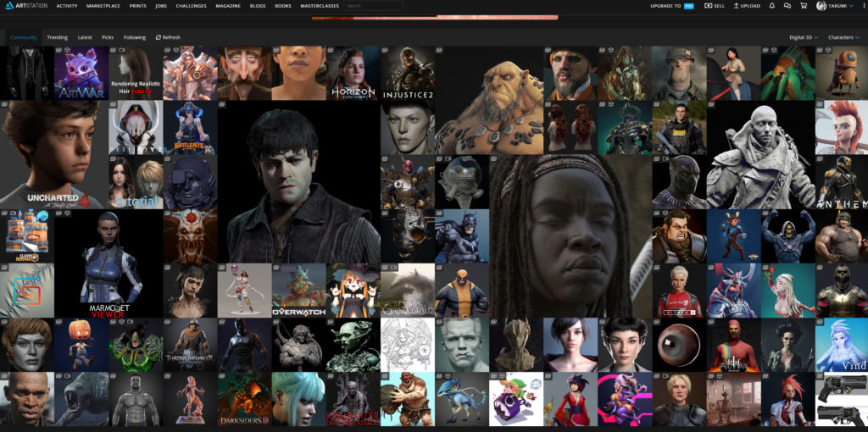Image resolution: width=868 pixels, height=432 pixels.
Task: Click the Refresh text button
Action: coord(171,37)
